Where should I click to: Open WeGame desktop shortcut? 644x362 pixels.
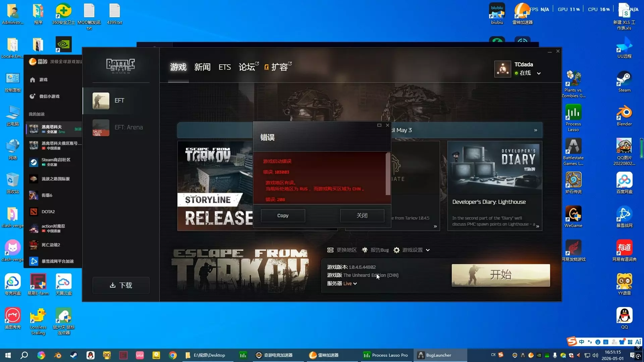pos(573,217)
